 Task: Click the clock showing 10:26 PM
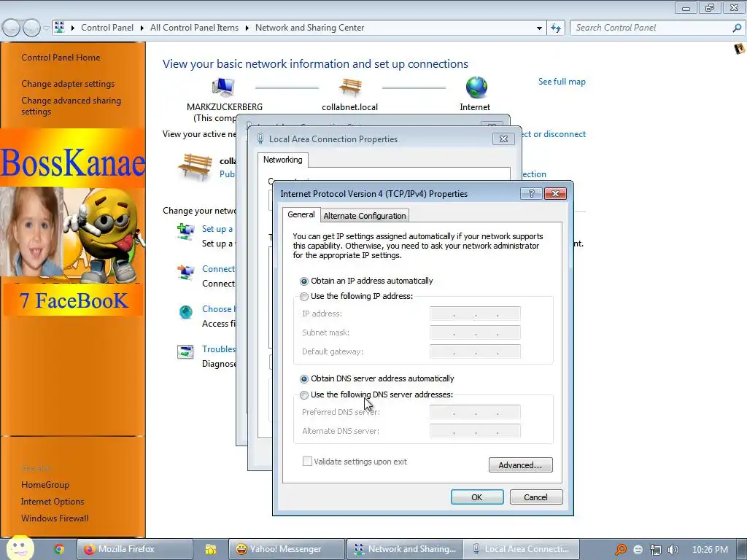tap(710, 550)
